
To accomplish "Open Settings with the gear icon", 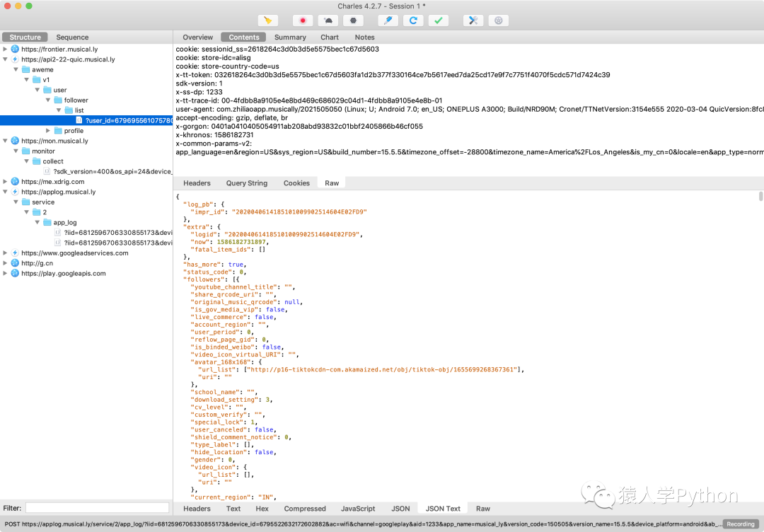I will coord(499,21).
